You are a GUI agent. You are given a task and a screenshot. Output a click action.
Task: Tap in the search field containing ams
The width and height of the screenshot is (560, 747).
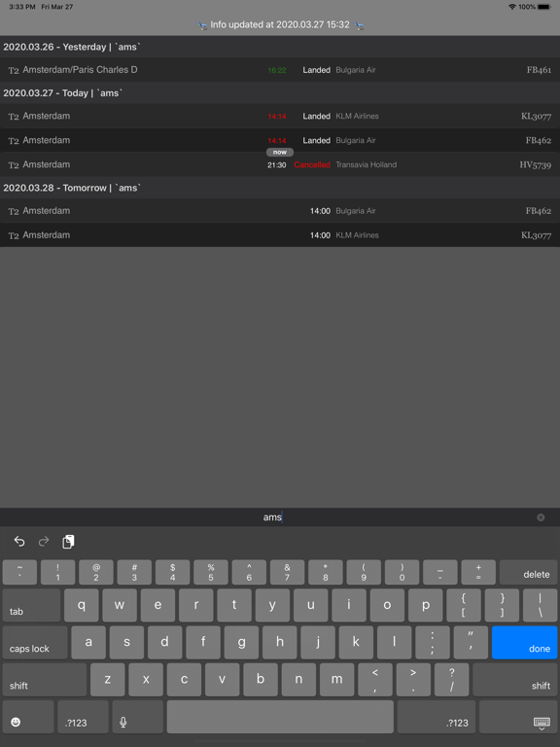[280, 517]
